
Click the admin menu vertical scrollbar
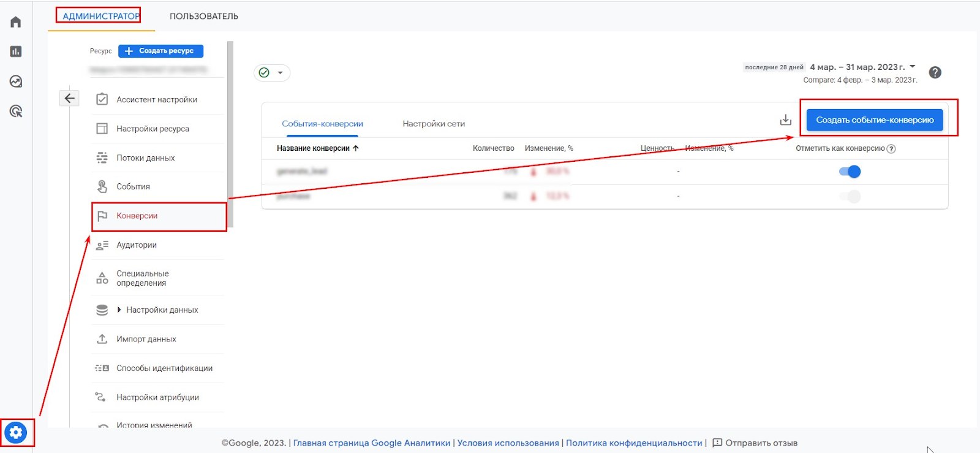[230, 134]
